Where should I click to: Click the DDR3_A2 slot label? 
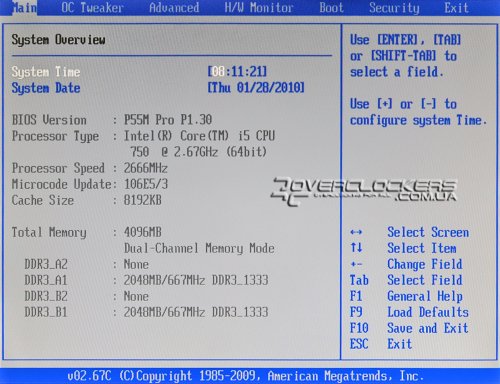pyautogui.click(x=46, y=264)
